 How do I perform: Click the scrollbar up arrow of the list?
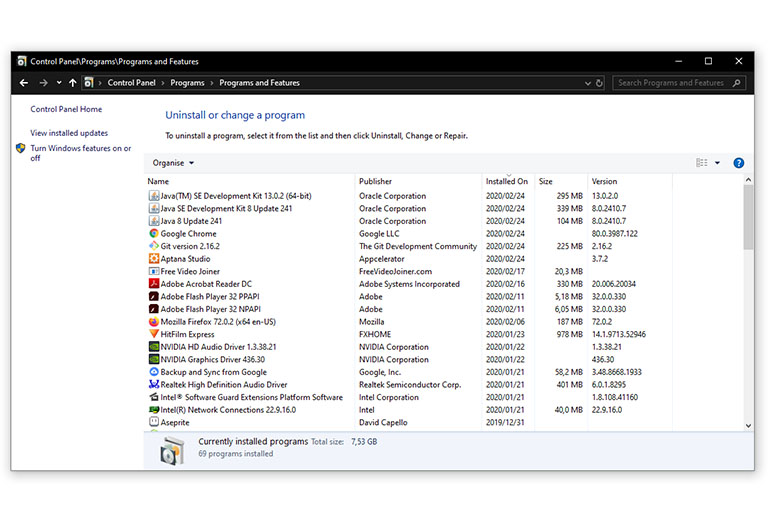pos(748,180)
